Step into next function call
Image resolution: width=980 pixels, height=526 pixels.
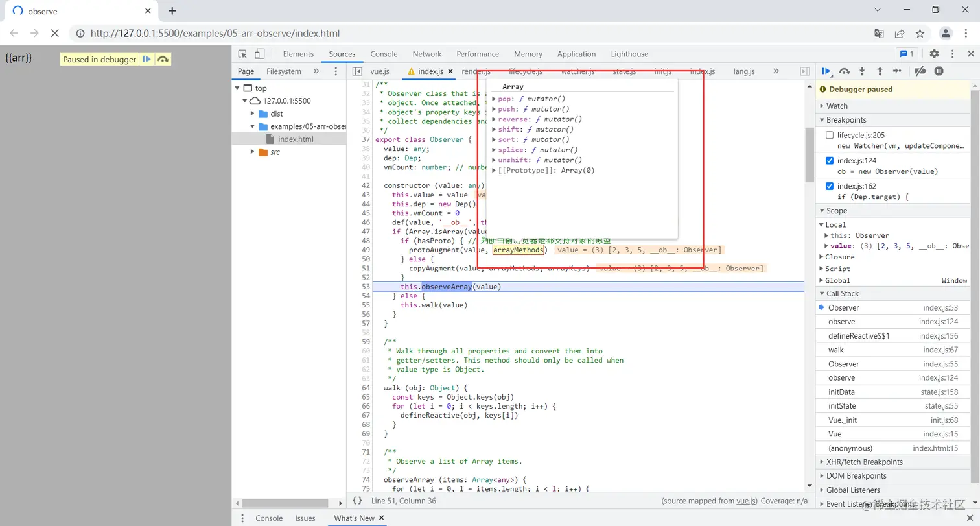coord(862,71)
